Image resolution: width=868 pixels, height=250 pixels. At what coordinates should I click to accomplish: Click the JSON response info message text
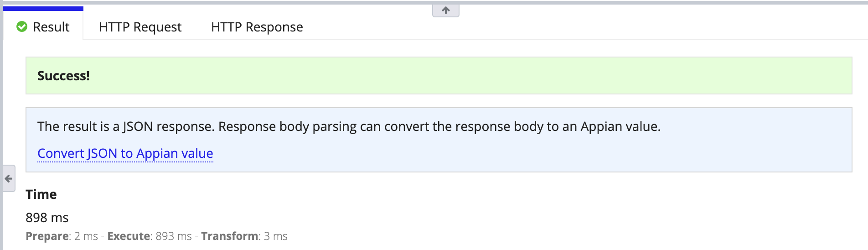click(x=349, y=126)
